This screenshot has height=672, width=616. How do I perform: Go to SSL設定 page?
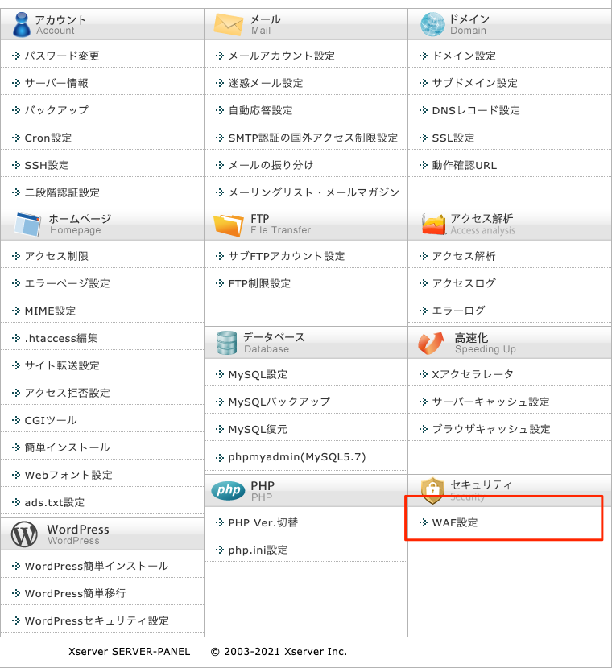coord(453,138)
